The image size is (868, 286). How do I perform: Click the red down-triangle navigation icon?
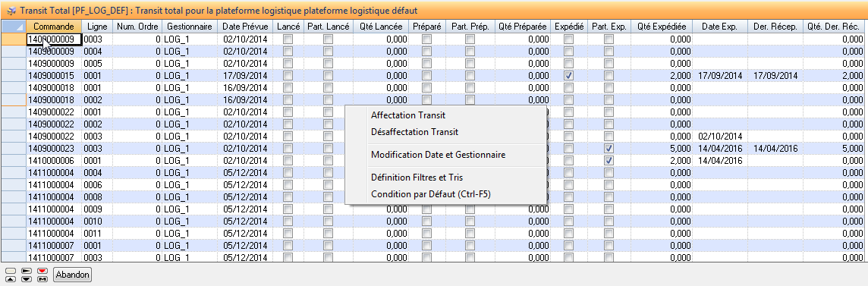click(42, 271)
